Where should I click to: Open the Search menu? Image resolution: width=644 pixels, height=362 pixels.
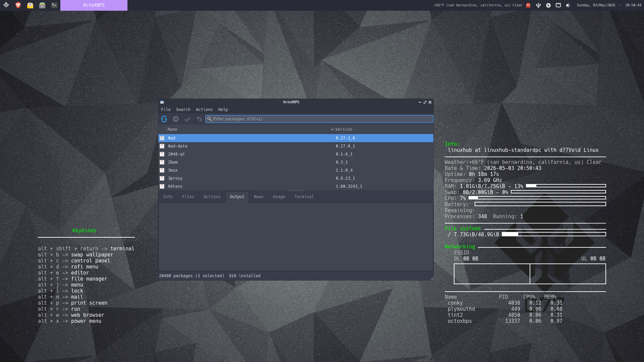coord(183,110)
